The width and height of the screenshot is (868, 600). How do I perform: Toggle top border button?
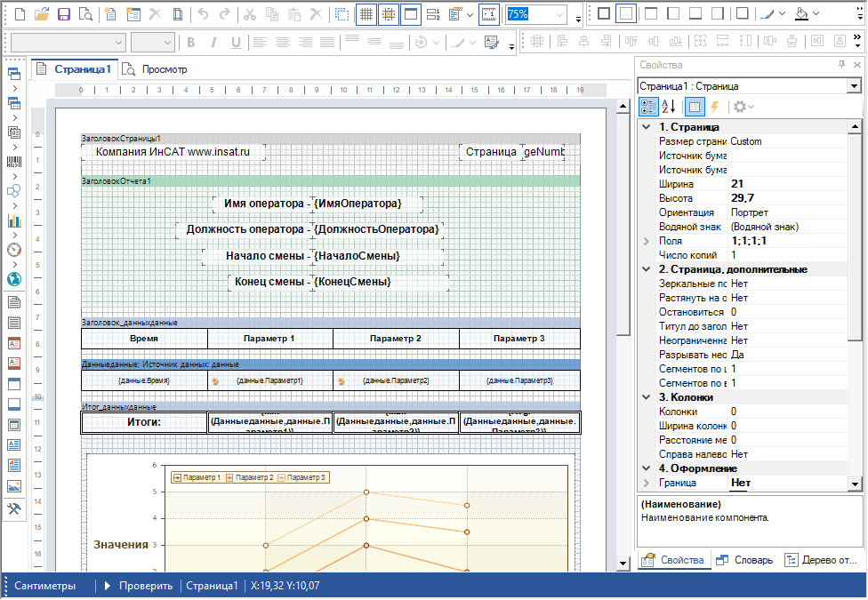651,13
